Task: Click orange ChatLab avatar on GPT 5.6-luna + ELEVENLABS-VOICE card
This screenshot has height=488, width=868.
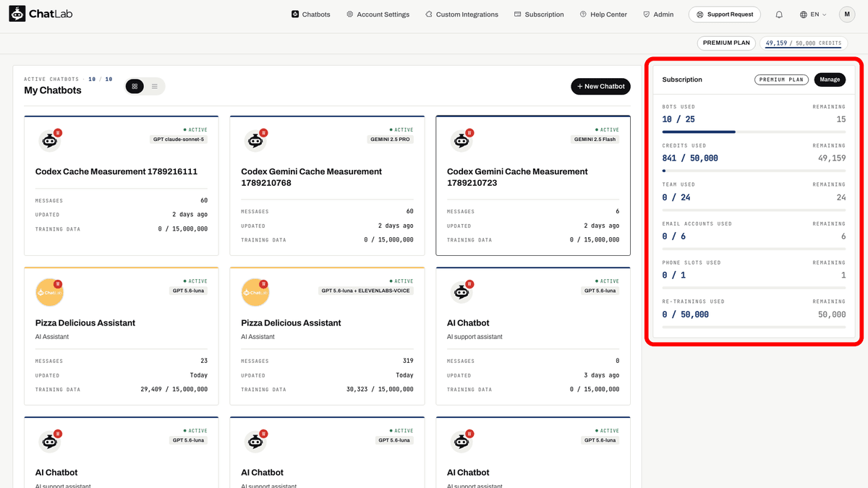Action: (x=255, y=292)
